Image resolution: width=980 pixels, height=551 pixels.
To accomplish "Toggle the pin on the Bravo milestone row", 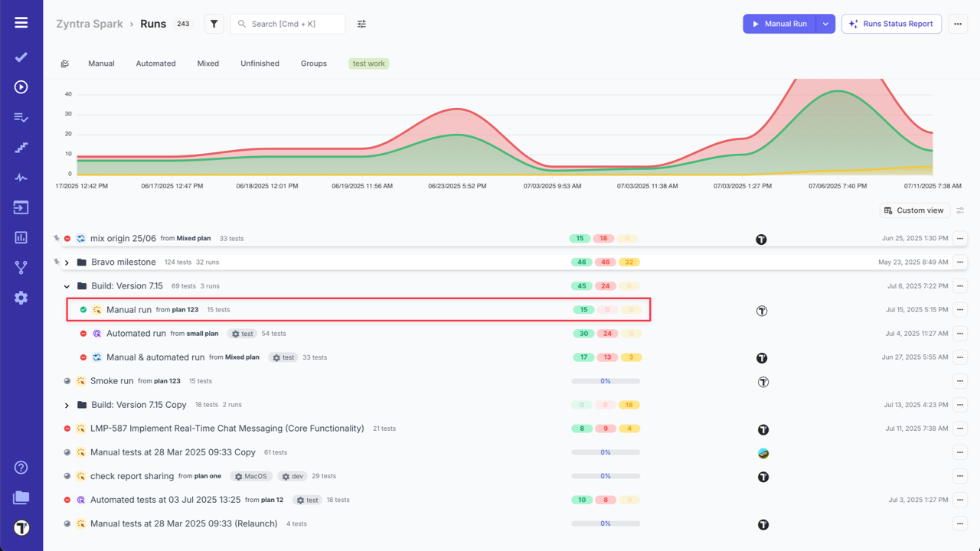I will 56,262.
